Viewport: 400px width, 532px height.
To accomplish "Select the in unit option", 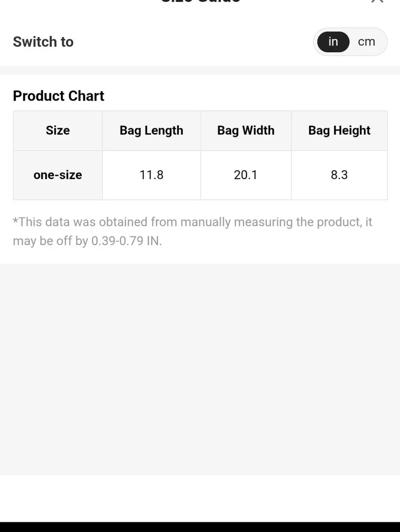I will tap(333, 42).
